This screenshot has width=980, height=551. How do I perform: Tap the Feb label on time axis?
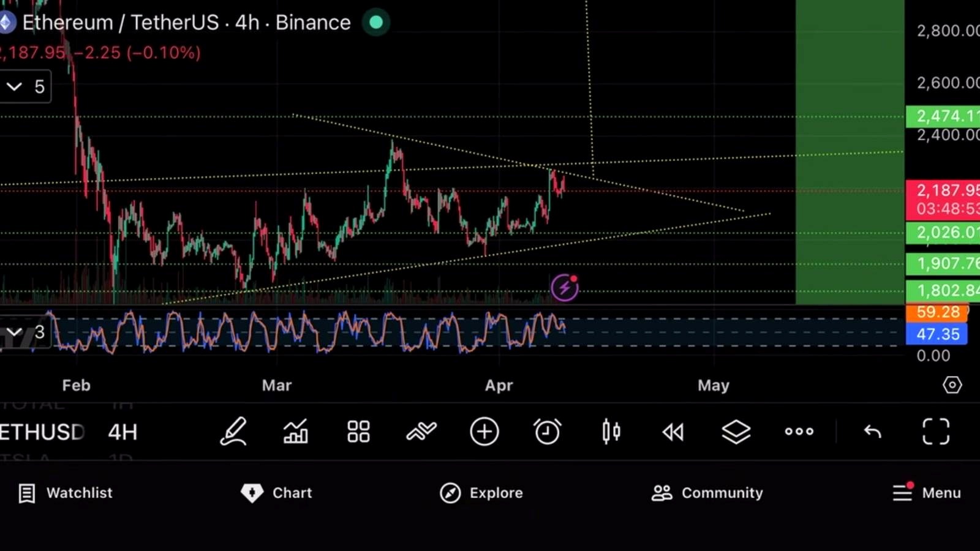pos(77,386)
